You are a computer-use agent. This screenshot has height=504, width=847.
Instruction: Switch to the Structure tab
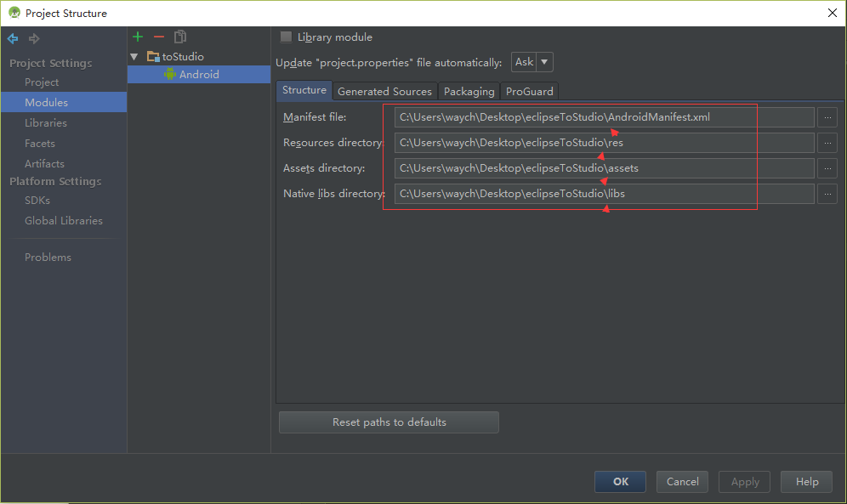304,90
